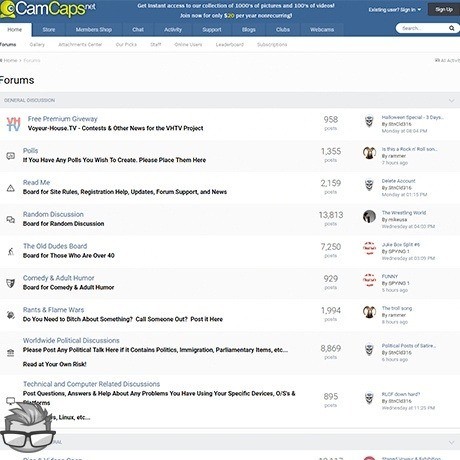460x460 pixels.
Task: Open the Polls forum link
Action: pos(30,150)
